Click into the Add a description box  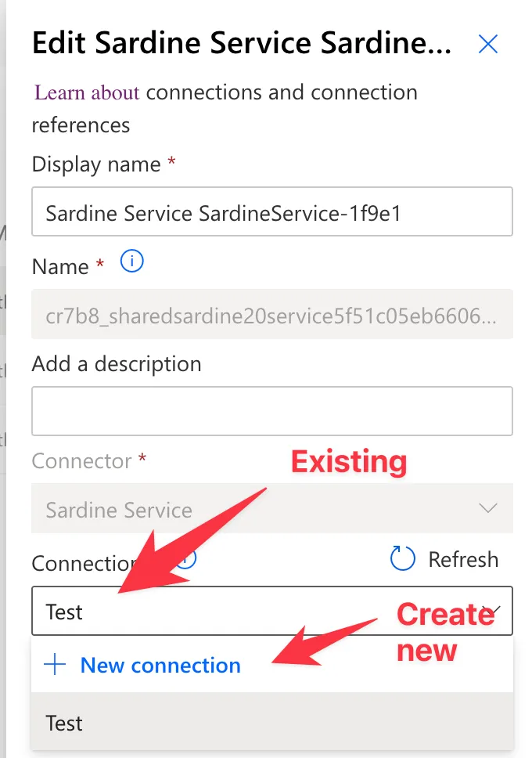[271, 411]
